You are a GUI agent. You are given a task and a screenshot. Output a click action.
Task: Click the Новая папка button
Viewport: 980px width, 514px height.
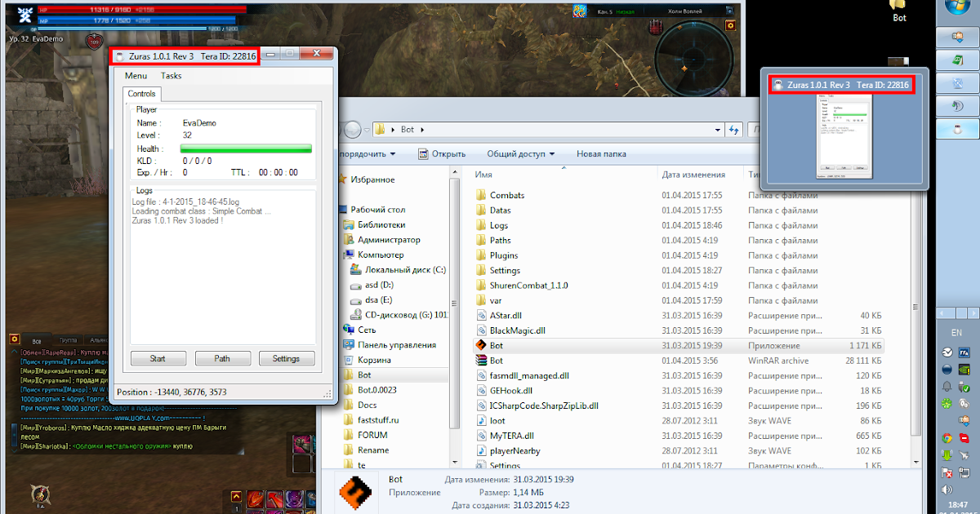[601, 153]
